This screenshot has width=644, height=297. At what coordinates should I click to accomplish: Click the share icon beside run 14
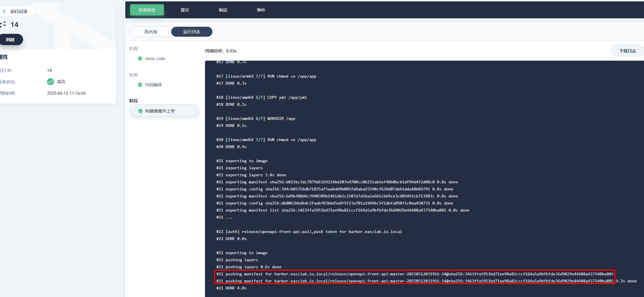[3, 25]
